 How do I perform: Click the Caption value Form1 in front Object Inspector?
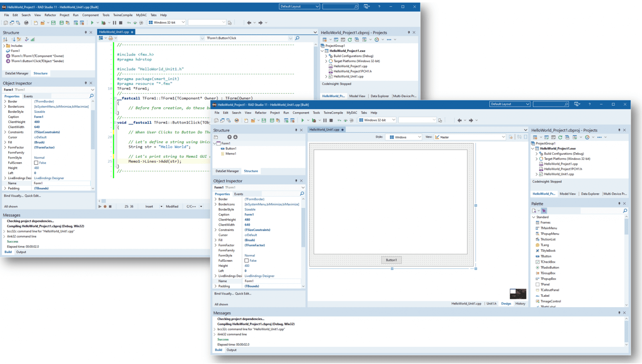[x=249, y=215]
